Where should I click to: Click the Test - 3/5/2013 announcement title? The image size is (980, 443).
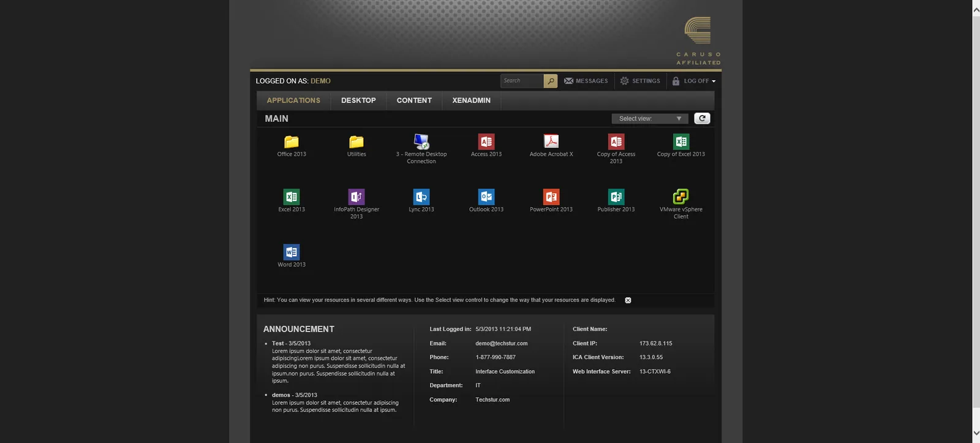point(291,344)
